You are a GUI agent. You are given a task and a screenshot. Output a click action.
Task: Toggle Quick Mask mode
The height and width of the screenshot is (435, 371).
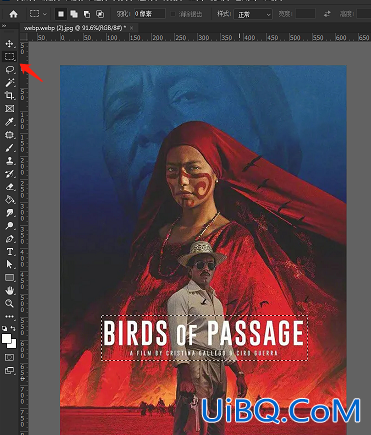[x=9, y=357]
